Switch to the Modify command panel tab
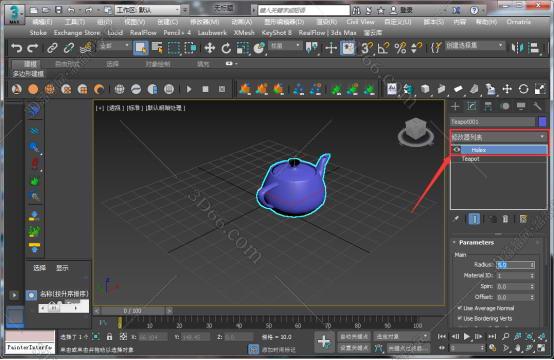This screenshot has width=554, height=360. click(x=472, y=106)
